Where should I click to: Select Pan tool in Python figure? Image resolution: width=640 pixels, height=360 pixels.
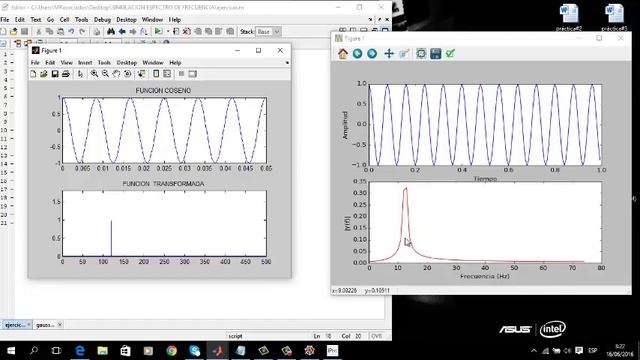coord(389,53)
